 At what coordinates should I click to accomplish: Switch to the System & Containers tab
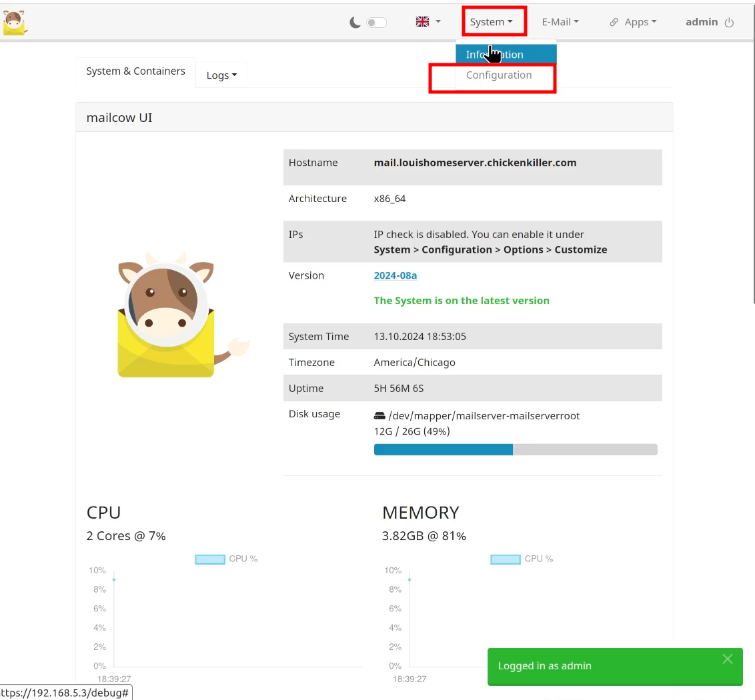135,71
